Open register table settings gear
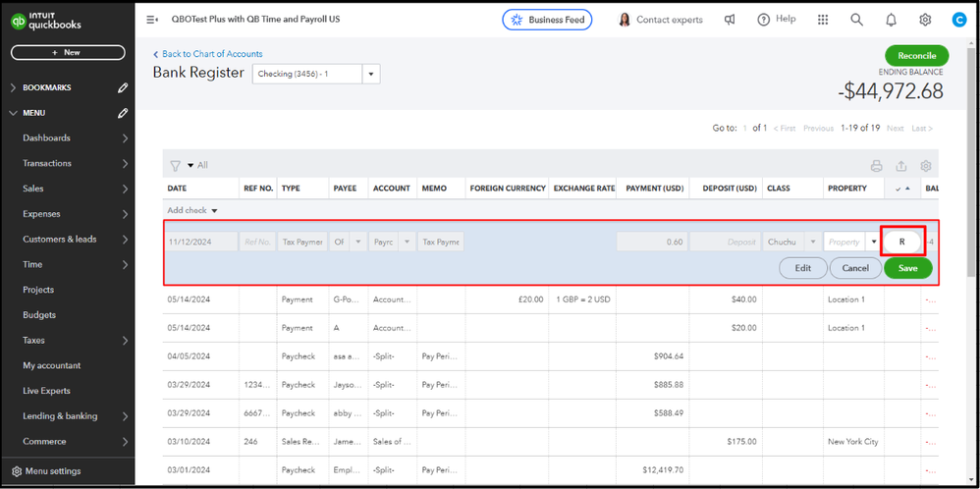Screen dimensions: 980x489 926,166
